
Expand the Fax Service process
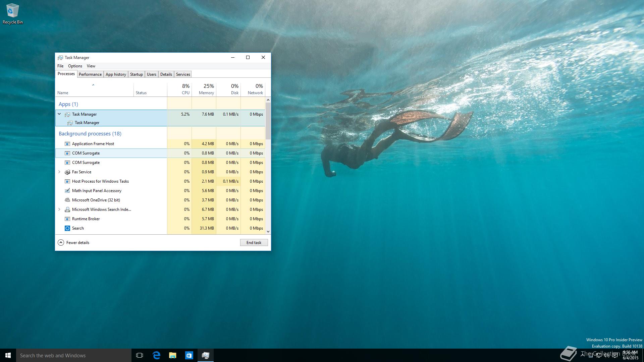click(x=59, y=172)
